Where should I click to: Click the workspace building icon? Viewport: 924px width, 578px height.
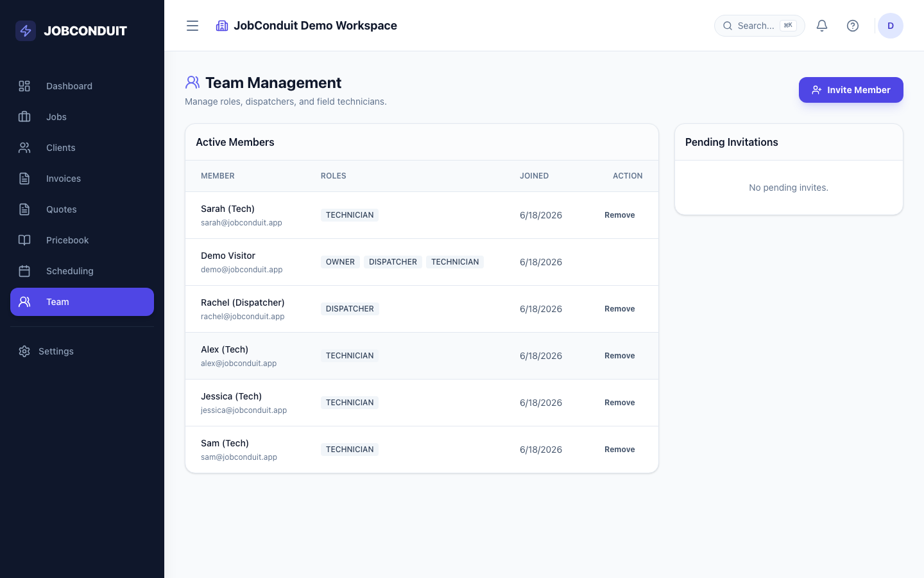[222, 26]
